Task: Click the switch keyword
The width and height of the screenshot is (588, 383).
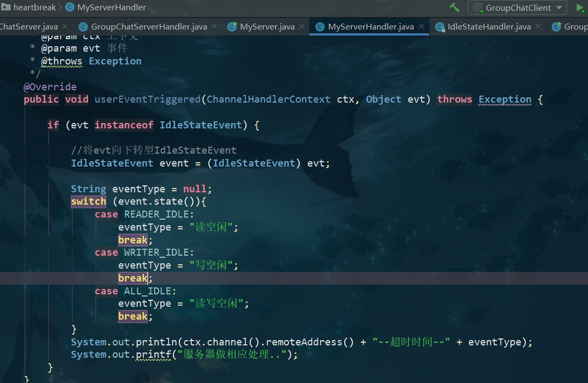Action: tap(89, 201)
